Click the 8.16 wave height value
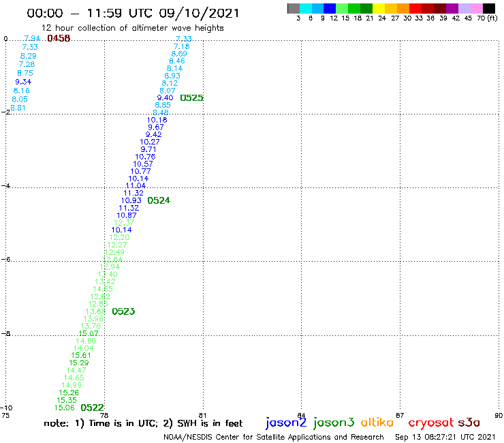Screen dimensions: 504x443 [22, 91]
